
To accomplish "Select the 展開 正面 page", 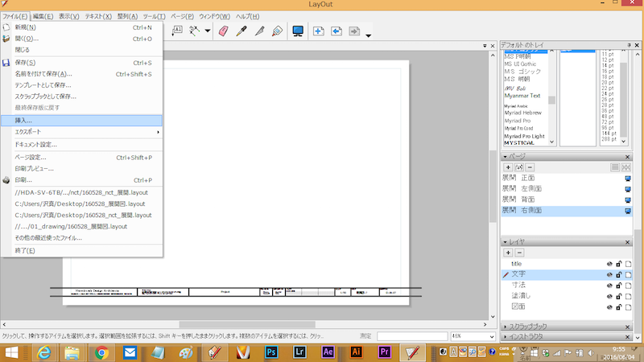I will (518, 178).
